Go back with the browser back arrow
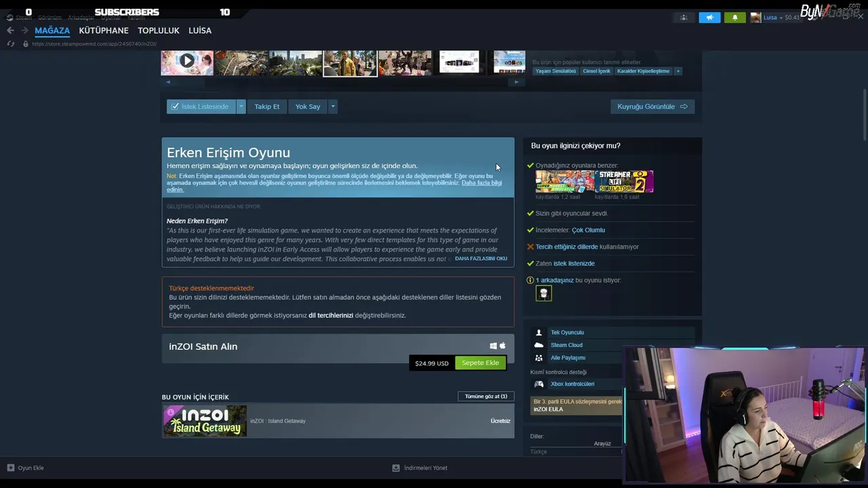868x488 pixels. [10, 30]
